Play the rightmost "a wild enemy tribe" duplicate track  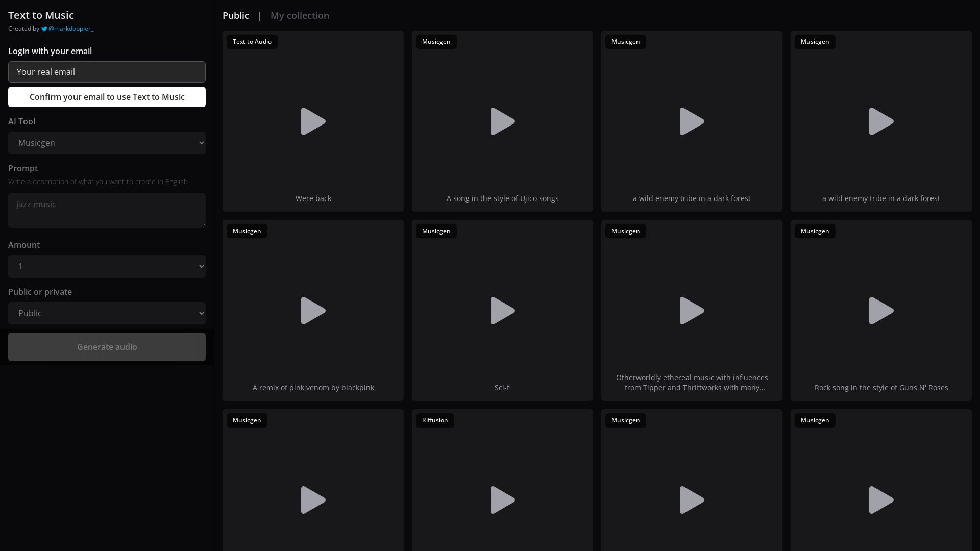point(881,121)
